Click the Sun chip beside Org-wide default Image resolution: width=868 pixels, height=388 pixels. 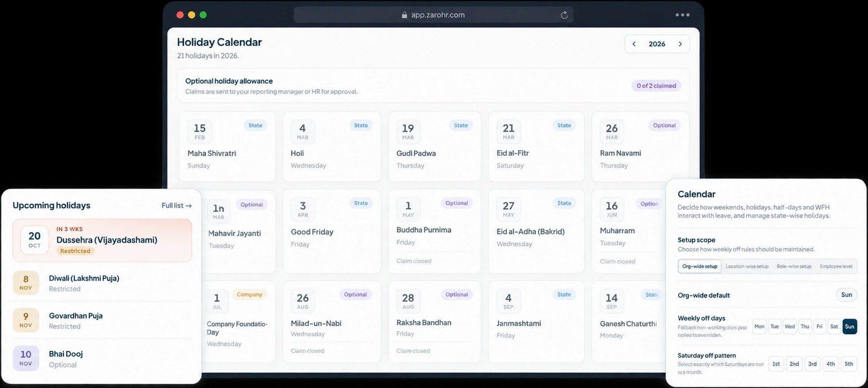tap(847, 295)
